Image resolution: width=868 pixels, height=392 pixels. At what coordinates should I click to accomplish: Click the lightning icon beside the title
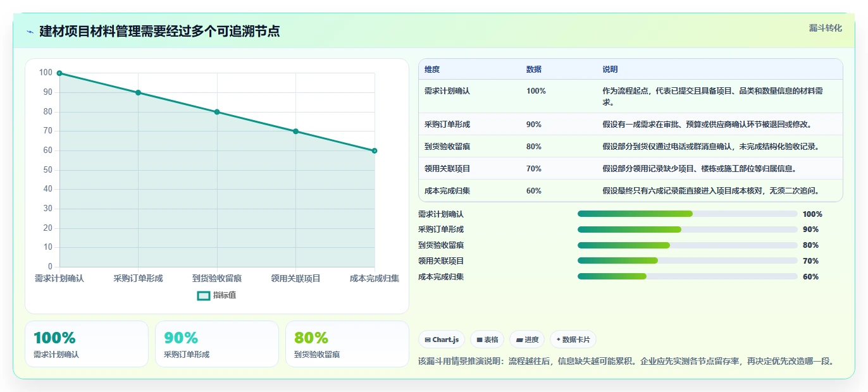(30, 32)
